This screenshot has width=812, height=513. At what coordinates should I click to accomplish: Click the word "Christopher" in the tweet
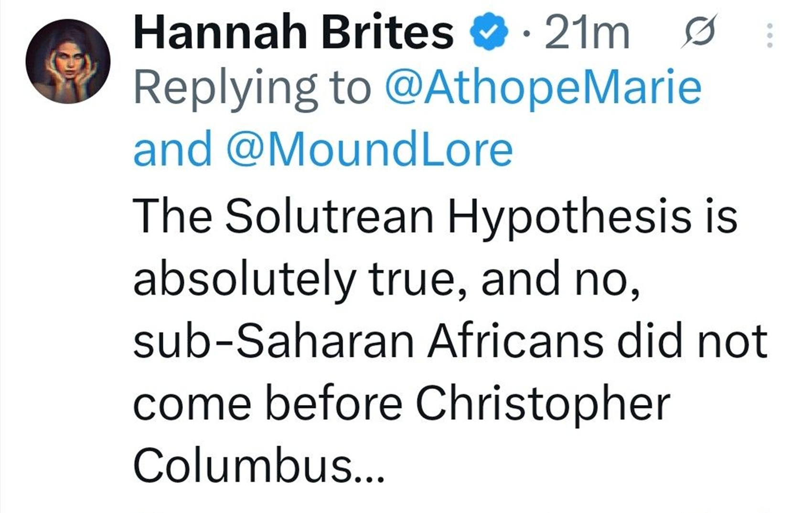pos(543,405)
